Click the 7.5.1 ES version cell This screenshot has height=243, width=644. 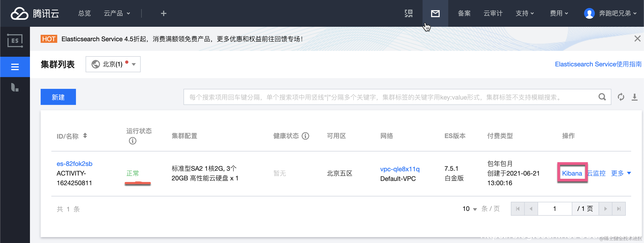pos(451,168)
